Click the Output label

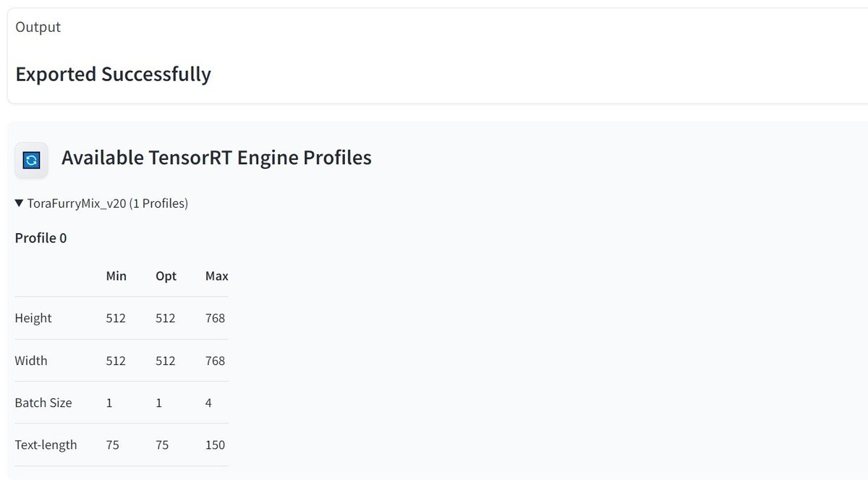[x=38, y=27]
